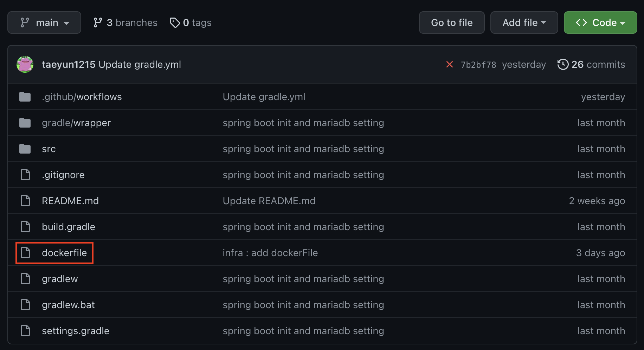This screenshot has height=350, width=644.
Task: Click the tags icon next to 0 tags
Action: (175, 23)
